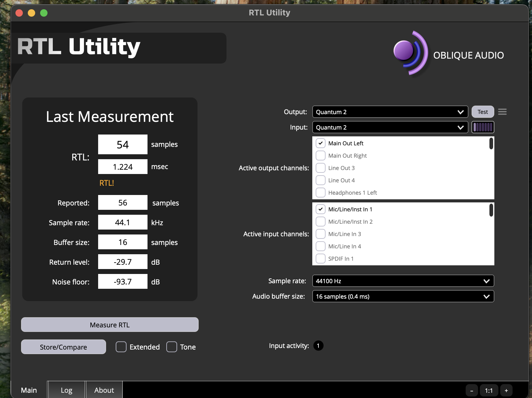Click the output channels list scrollbar
Viewport: 532px width, 398px height.
click(491, 143)
